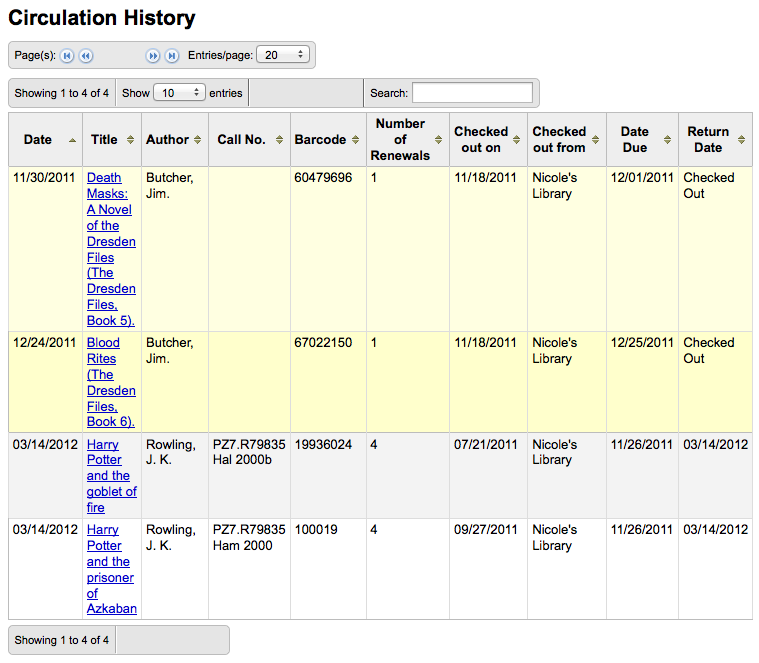Open Show entries dropdown showing 10
The height and width of the screenshot is (663, 759).
coord(180,92)
